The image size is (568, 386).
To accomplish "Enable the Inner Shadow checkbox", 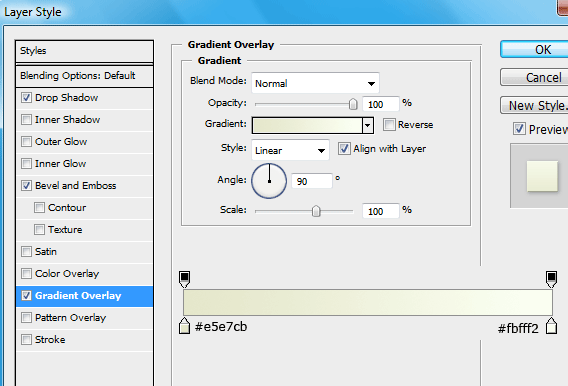I will tap(26, 119).
